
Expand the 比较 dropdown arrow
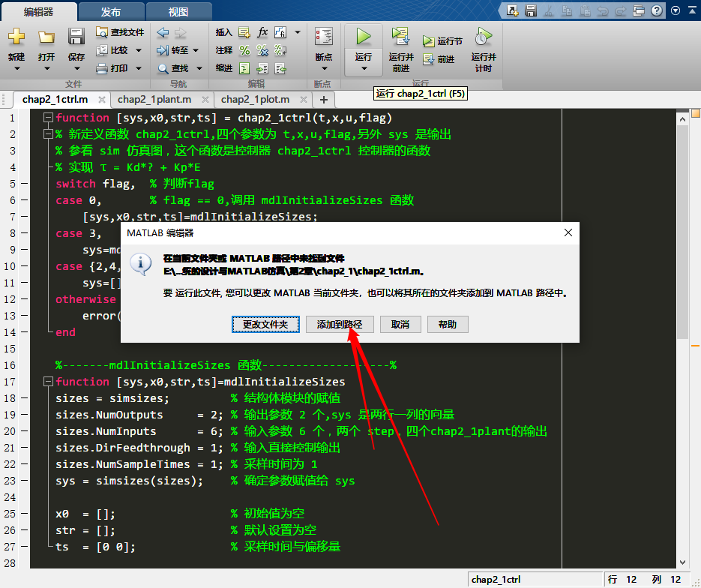pyautogui.click(x=139, y=50)
